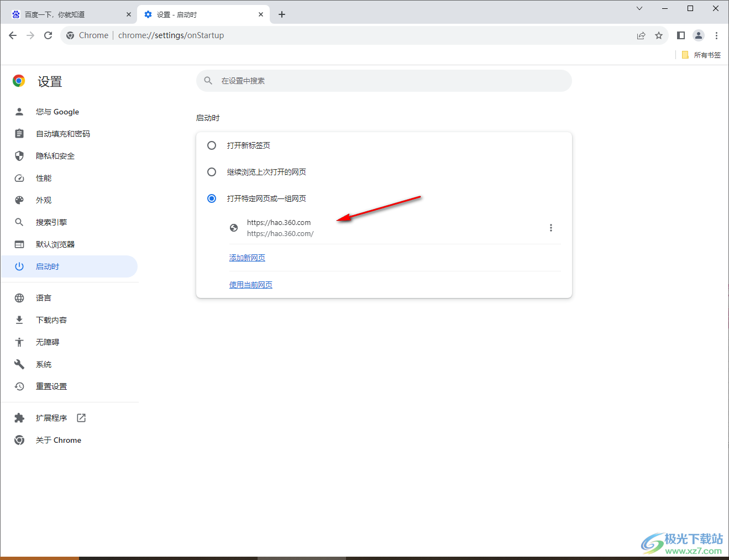Click the external-link icon next to 扩展程序
This screenshot has width=729, height=560.
81,418
